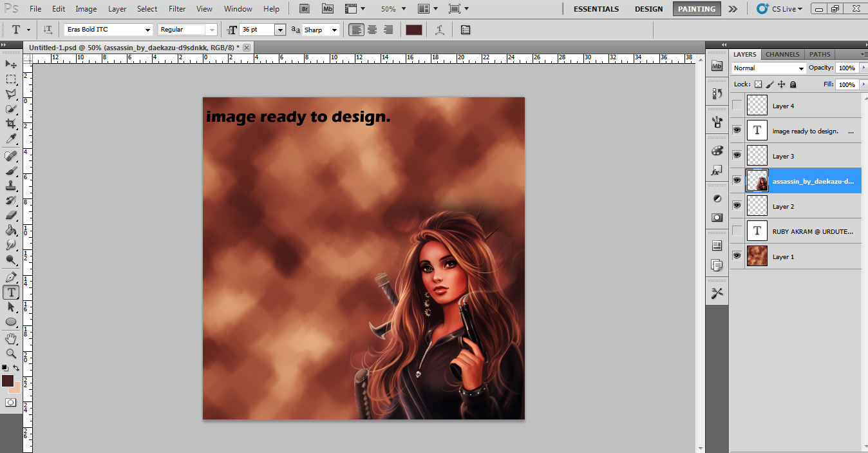Switch to the Design workspace
Image resolution: width=868 pixels, height=453 pixels.
(x=648, y=9)
